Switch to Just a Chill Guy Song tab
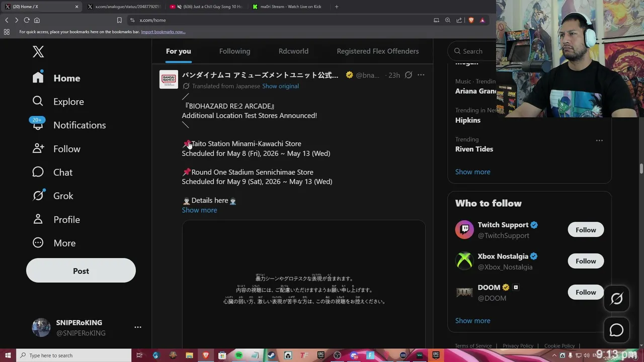 tap(206, 7)
